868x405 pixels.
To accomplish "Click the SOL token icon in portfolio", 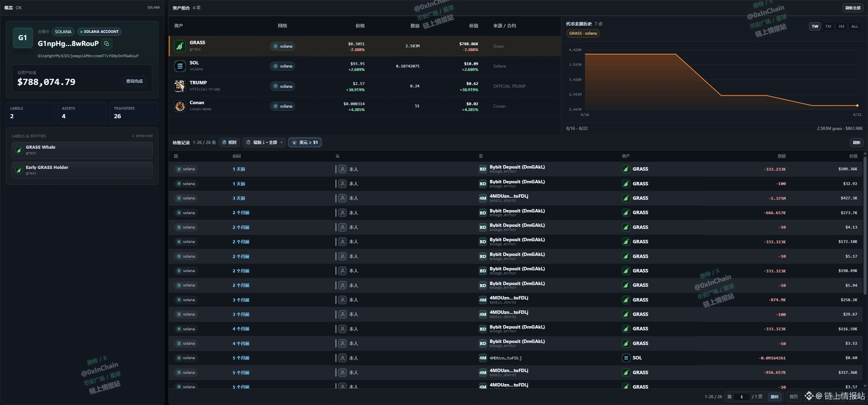I will (180, 66).
